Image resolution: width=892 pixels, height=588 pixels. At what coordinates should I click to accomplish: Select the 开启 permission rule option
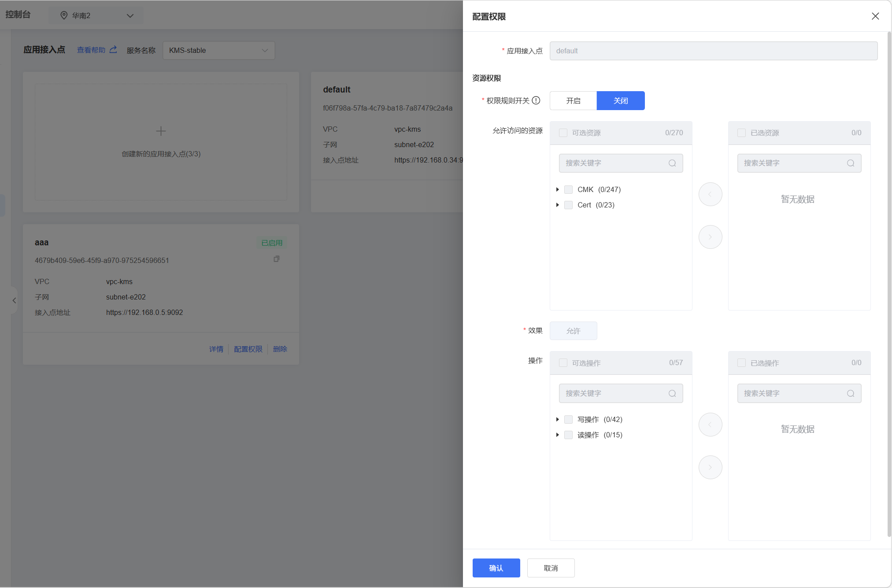point(573,101)
